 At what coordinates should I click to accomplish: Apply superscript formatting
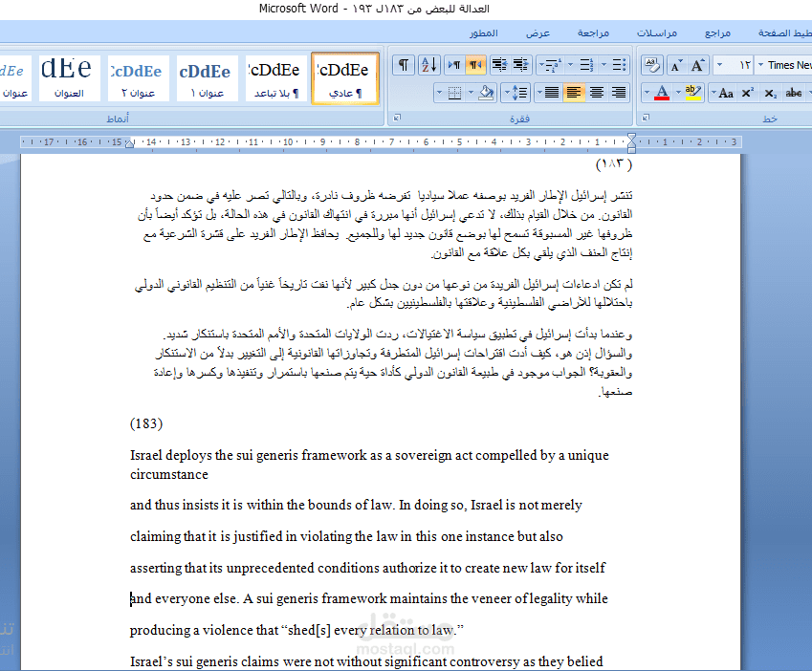pos(748,92)
